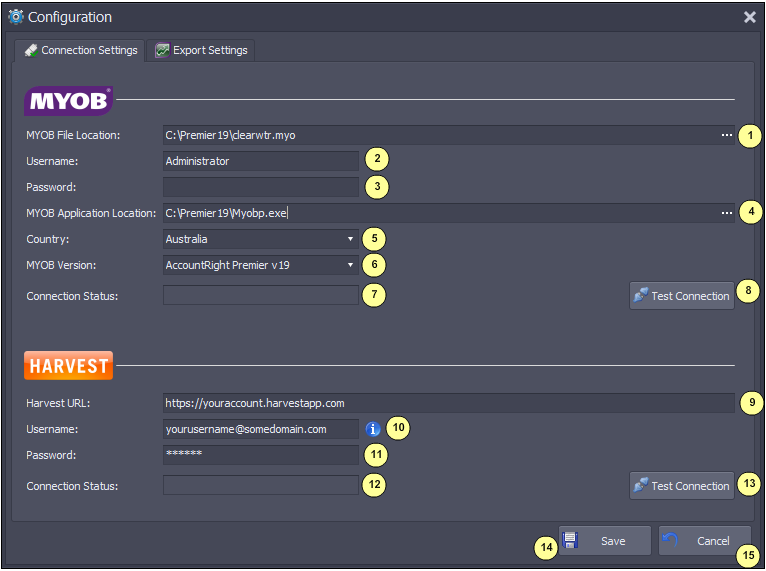
Task: Click the Harvest URL field
Action: click(448, 403)
